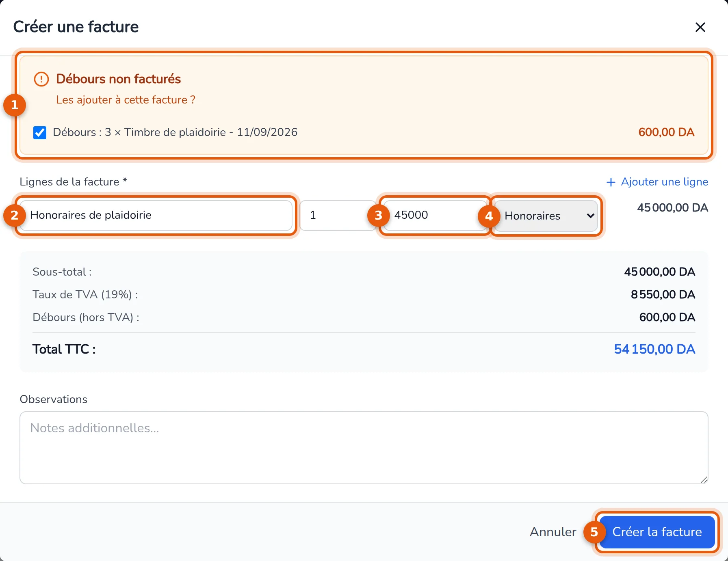The height and width of the screenshot is (561, 728).
Task: Click the unit price field showing 45000
Action: click(x=435, y=215)
